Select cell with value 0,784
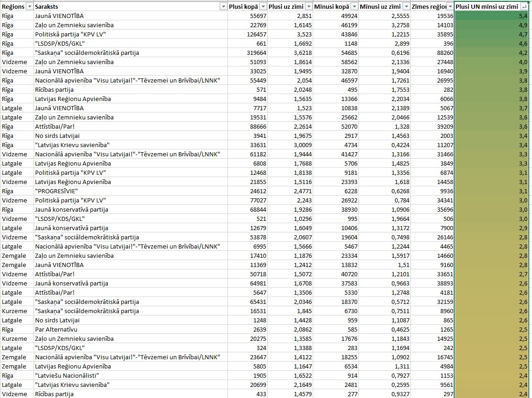This screenshot has height=398, width=532. [x=385, y=200]
